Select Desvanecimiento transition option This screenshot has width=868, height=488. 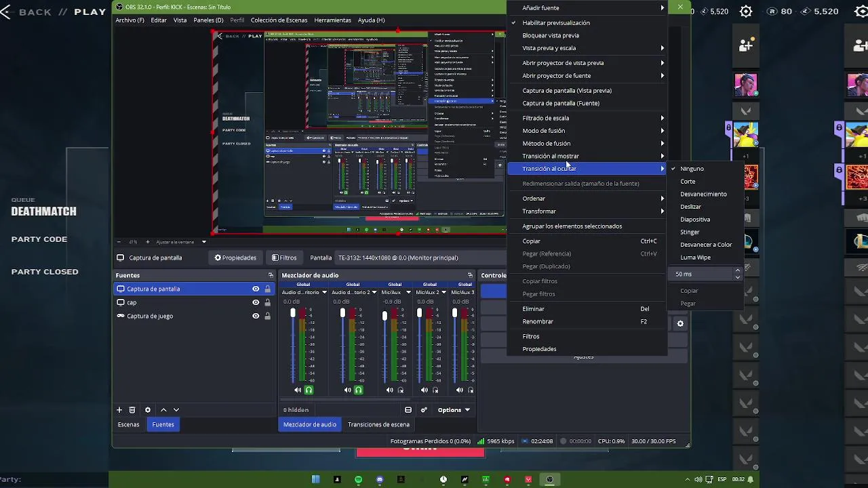click(706, 194)
